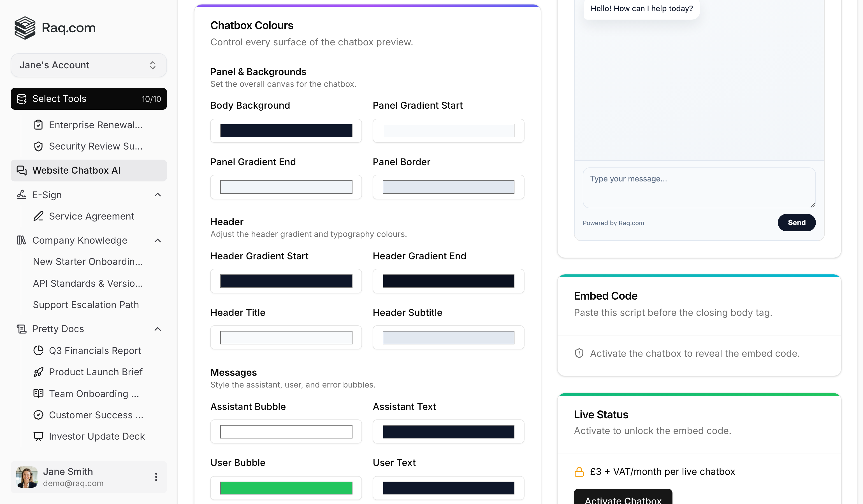Viewport: 863px width, 504px height.
Task: Open the Jane's Account switcher
Action: [88, 65]
